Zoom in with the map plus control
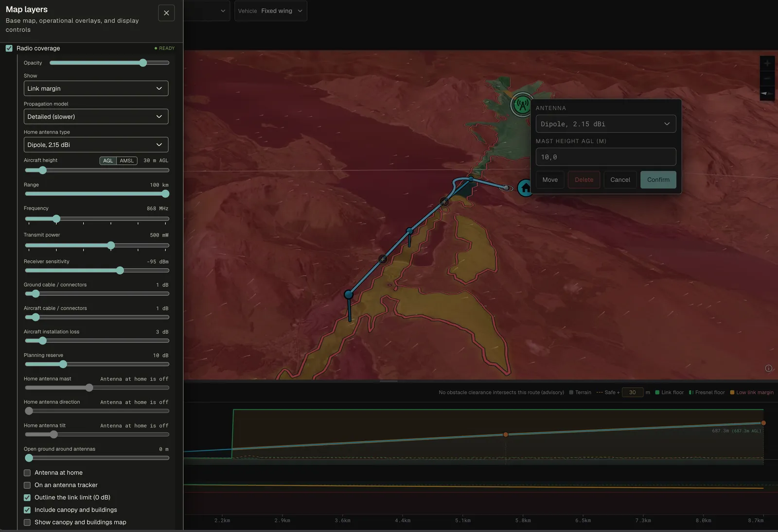This screenshot has width=778, height=532. click(767, 63)
